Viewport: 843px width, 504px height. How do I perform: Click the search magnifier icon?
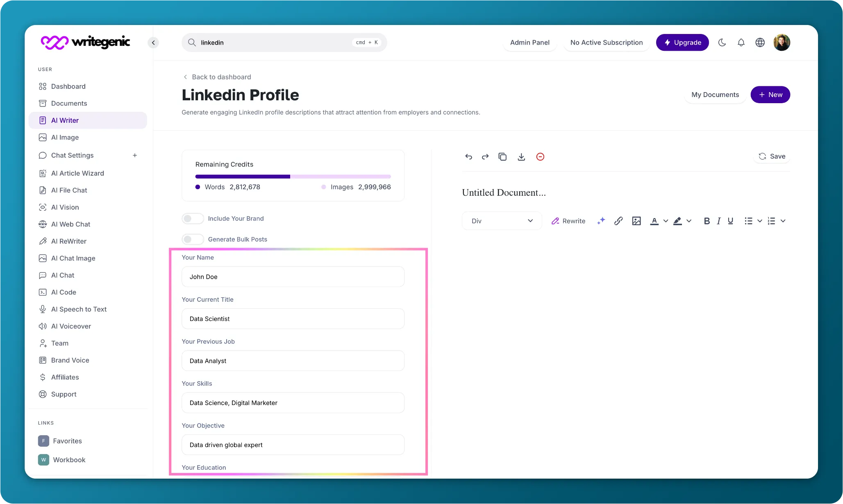pos(192,43)
